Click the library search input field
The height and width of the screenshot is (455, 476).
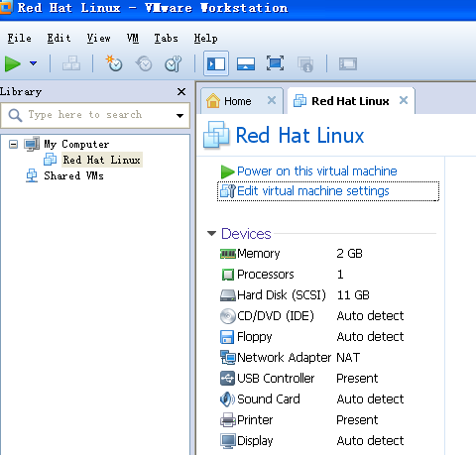click(x=95, y=115)
